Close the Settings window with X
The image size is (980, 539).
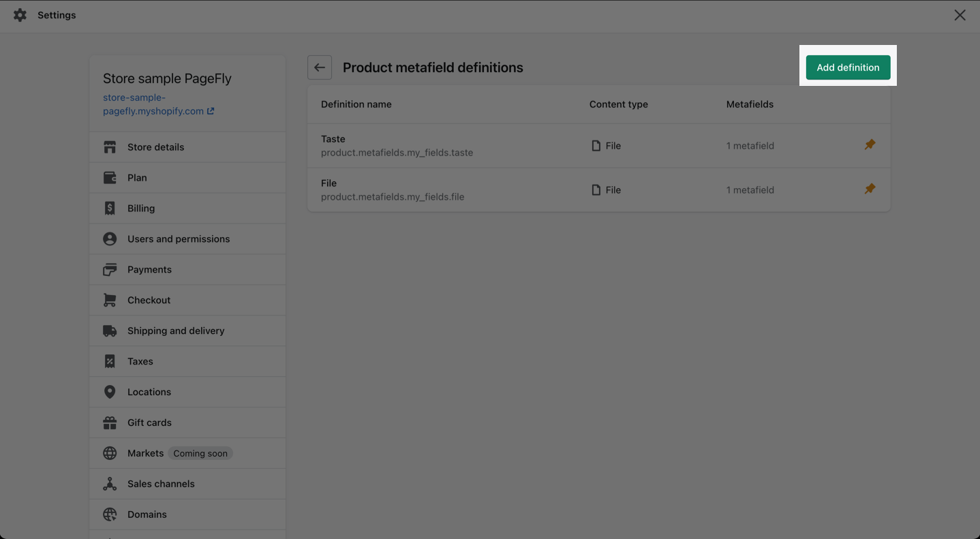pyautogui.click(x=960, y=15)
